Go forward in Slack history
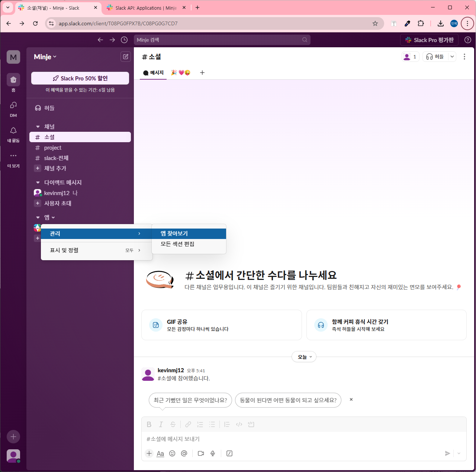Image resolution: width=476 pixels, height=472 pixels. click(112, 40)
